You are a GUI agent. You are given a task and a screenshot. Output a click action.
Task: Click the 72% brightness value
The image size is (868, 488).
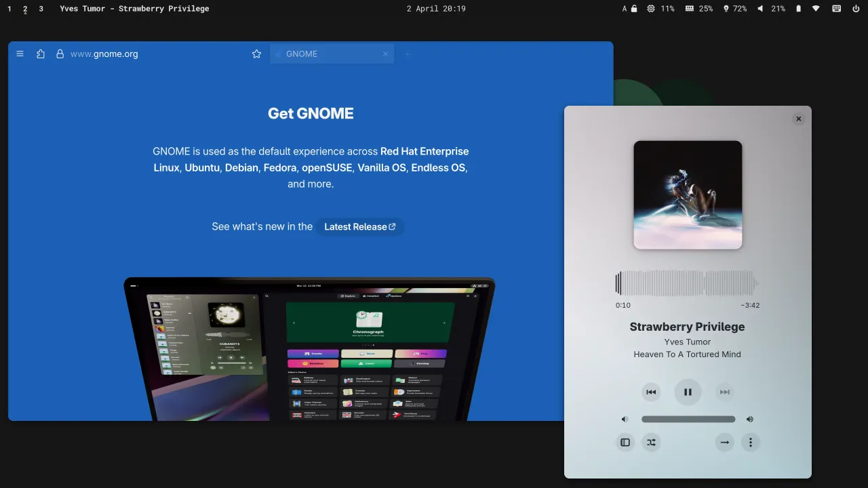(740, 9)
